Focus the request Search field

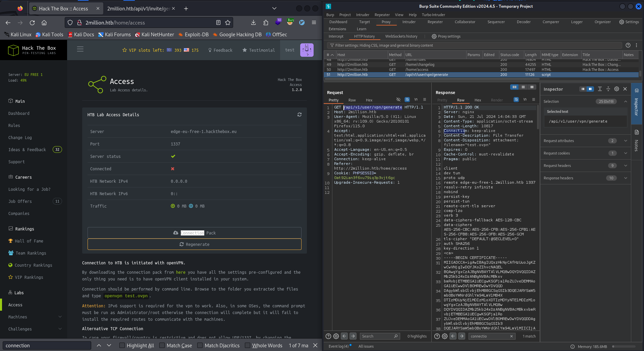[380, 336]
